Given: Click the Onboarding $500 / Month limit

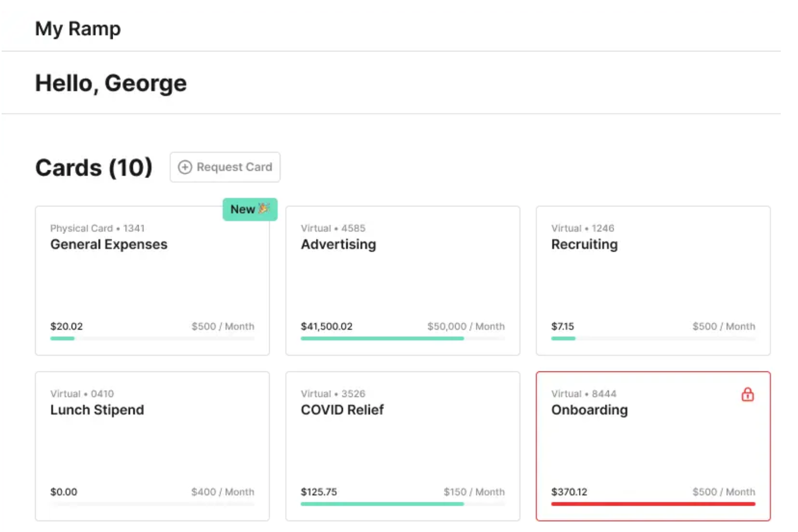Looking at the screenshot, I should (724, 492).
